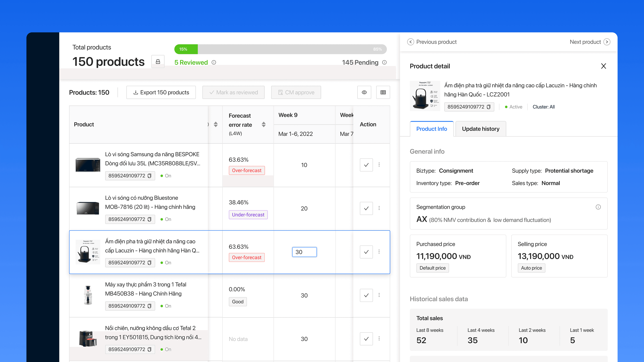Click Tefal air fryer product thumbnail
The height and width of the screenshot is (362, 644).
coord(88,339)
